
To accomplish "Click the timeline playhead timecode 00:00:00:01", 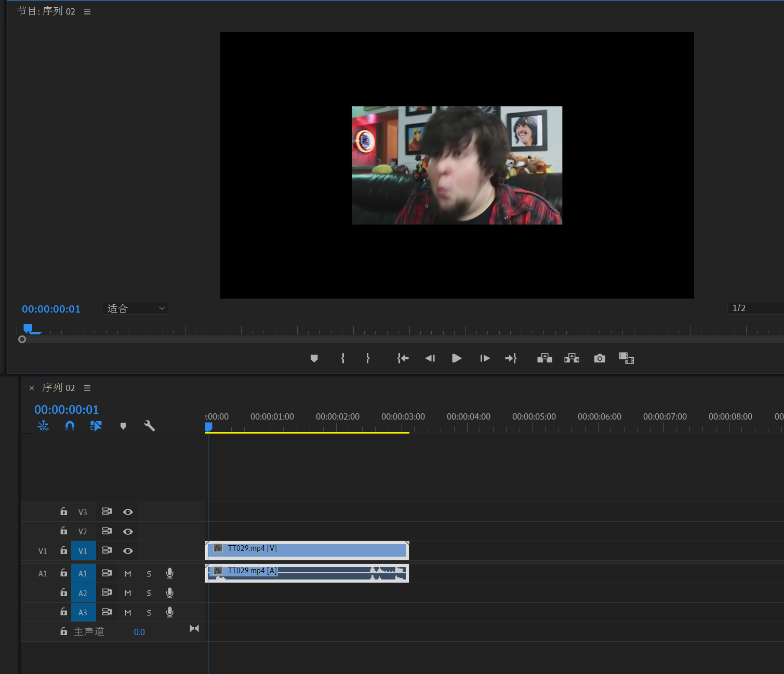I will coord(67,410).
